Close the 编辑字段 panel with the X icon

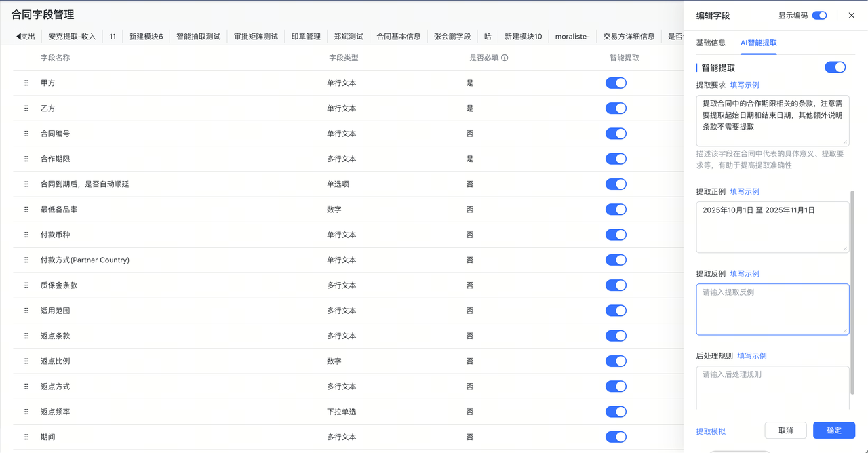(851, 15)
